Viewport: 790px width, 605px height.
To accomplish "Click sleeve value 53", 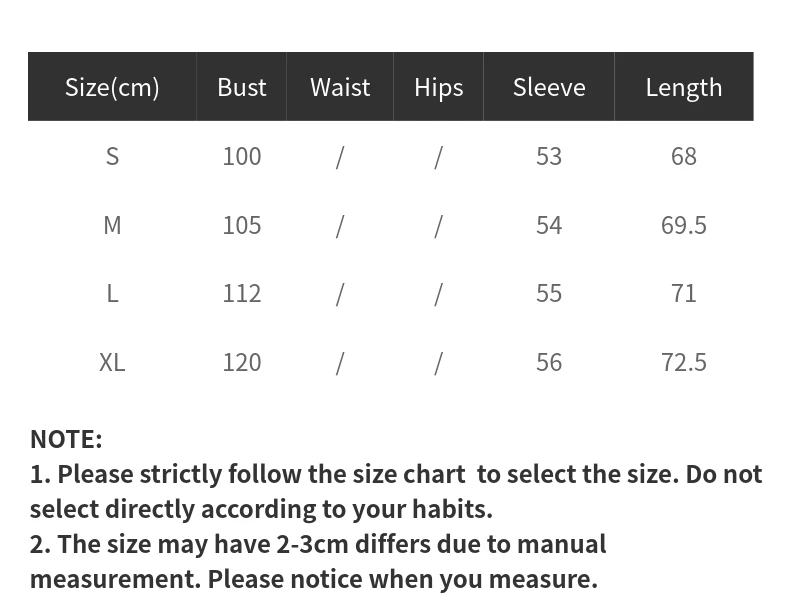I will 549,156.
